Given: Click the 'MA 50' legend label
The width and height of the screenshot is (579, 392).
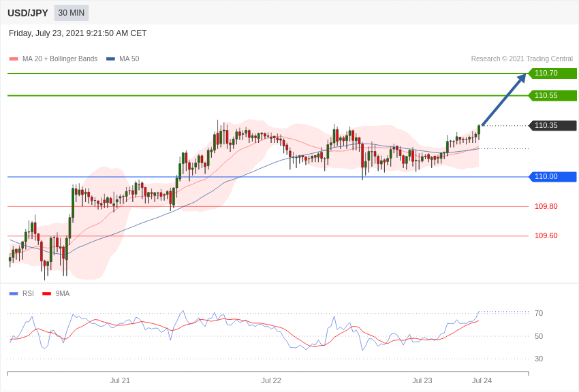Looking at the screenshot, I should pyautogui.click(x=129, y=59).
